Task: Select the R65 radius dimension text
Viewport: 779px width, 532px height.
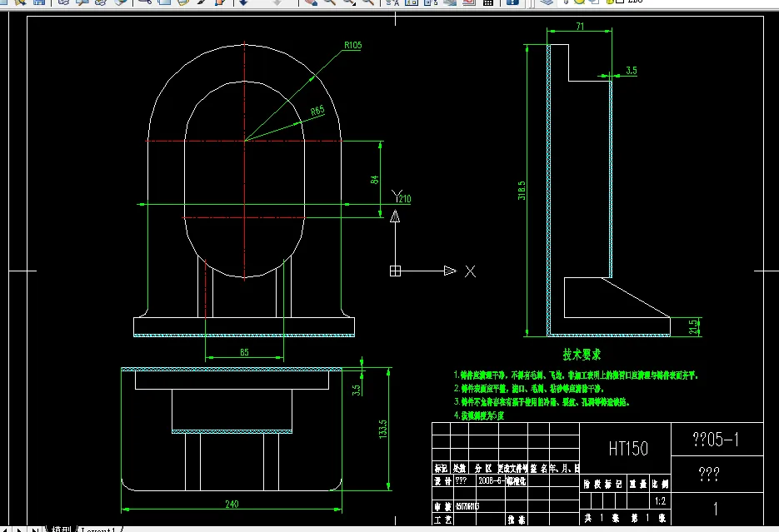Action: [317, 111]
